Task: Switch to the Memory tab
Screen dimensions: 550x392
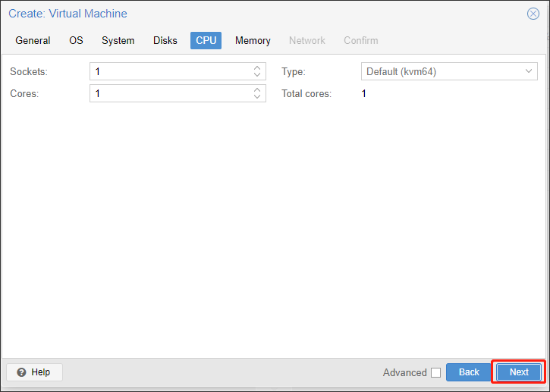Action: tap(253, 40)
